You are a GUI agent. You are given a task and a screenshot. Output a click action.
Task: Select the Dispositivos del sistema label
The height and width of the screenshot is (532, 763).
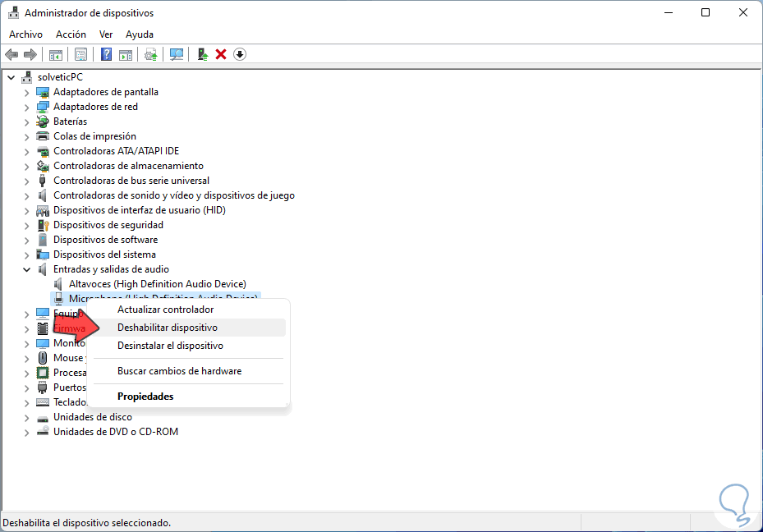pyautogui.click(x=104, y=255)
